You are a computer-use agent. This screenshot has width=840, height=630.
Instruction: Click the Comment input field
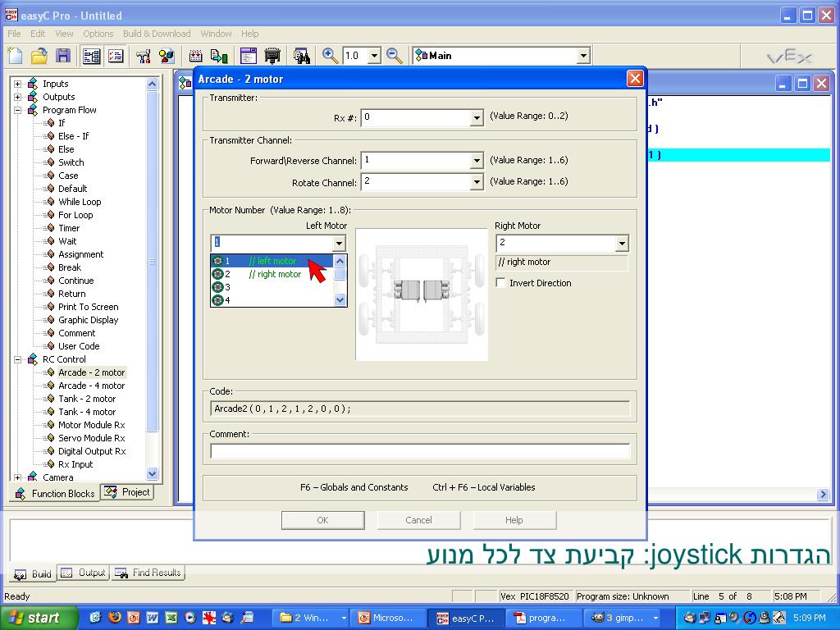click(x=420, y=451)
